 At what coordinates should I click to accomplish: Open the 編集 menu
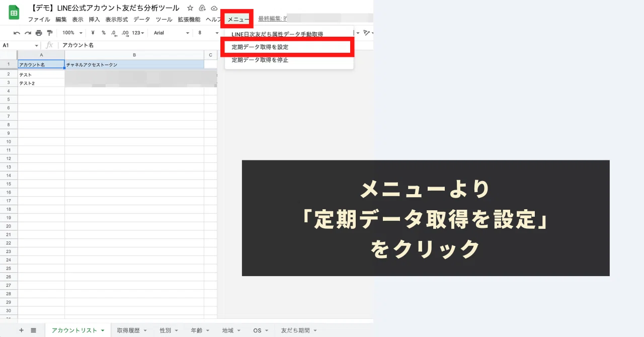coord(61,20)
